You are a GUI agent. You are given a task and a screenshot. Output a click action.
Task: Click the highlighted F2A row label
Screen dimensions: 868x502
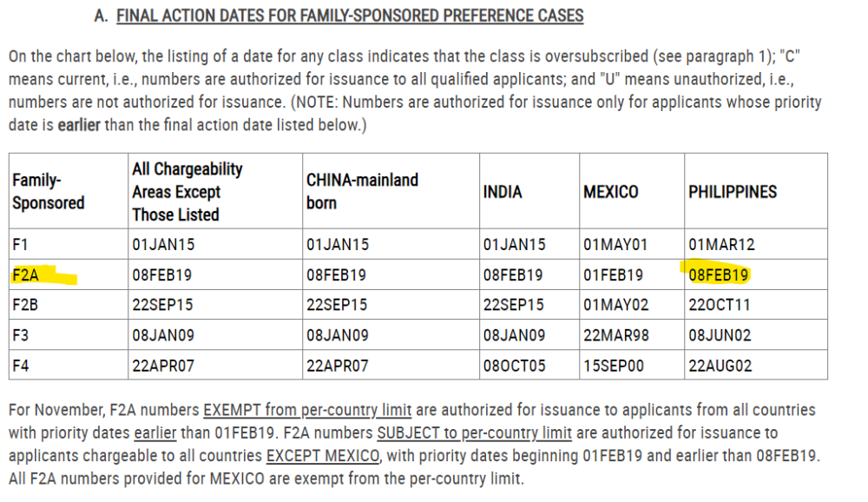click(25, 274)
